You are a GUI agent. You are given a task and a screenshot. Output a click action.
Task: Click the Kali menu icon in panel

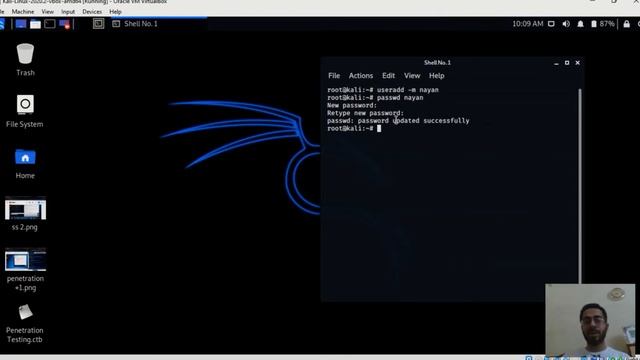[2, 24]
